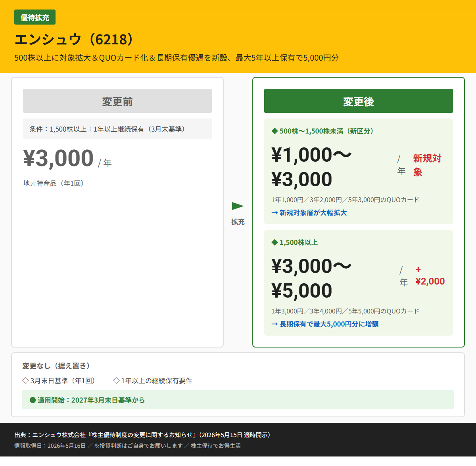
Task: Select the text 1年1,000円／3年2,000円／5年3,000円のQUOカード
Action: pyautogui.click(x=345, y=200)
